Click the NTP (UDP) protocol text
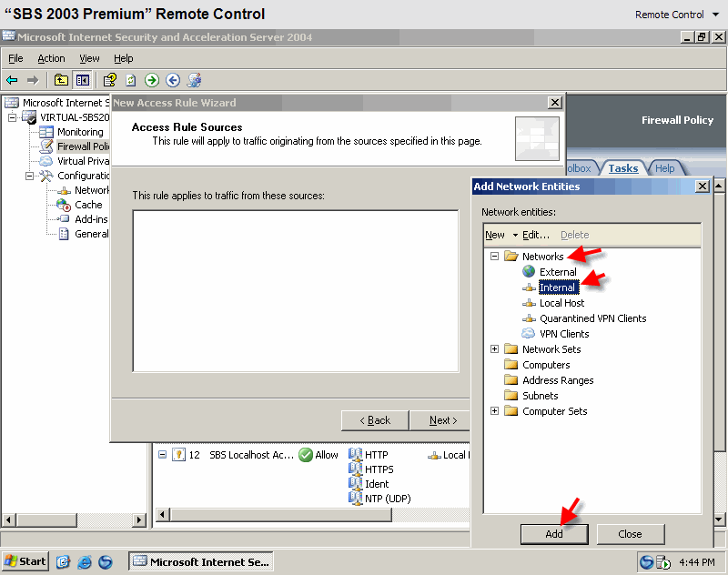 click(388, 499)
